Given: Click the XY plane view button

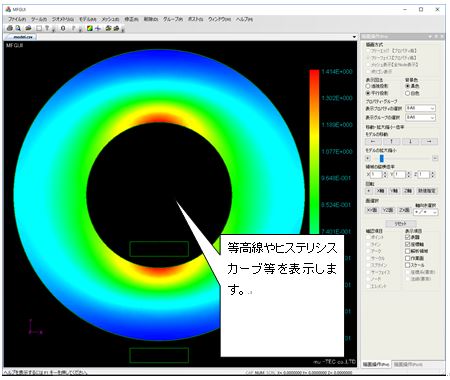Looking at the screenshot, I should (x=372, y=210).
